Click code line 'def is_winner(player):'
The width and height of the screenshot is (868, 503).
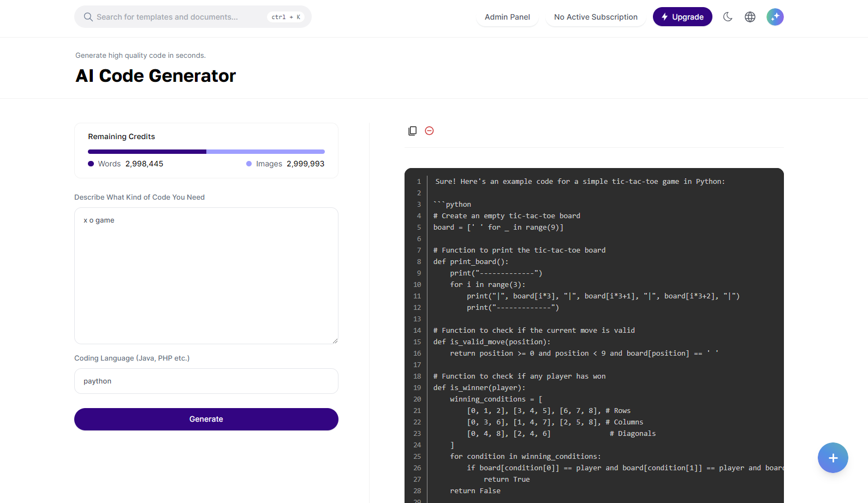coord(479,388)
